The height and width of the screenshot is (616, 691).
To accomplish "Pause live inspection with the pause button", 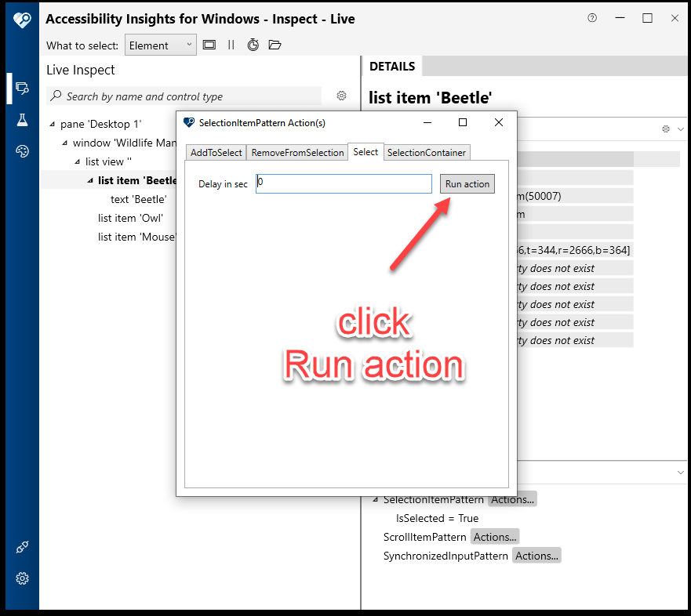I will [231, 45].
